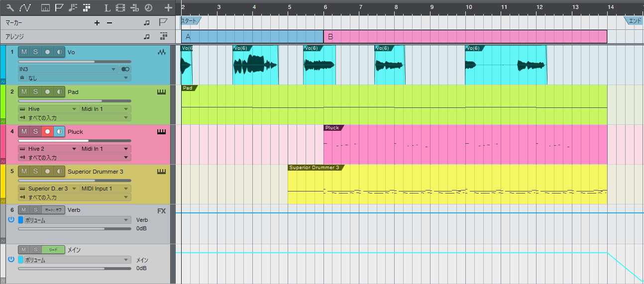Open the marker track flag icon
This screenshot has width=644, height=284.
59,8
